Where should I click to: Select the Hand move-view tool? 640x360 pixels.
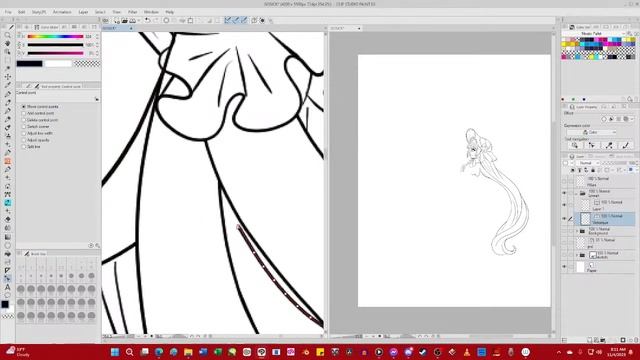pos(8,44)
